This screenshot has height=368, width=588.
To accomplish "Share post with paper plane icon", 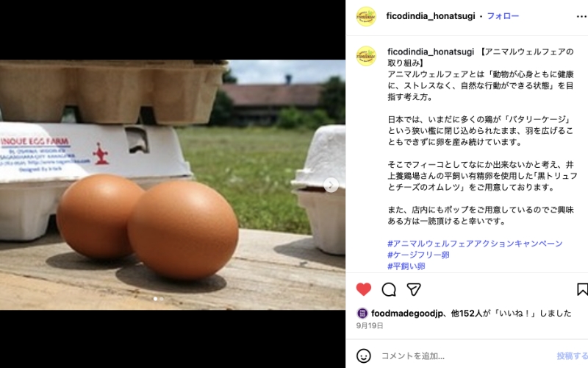I will tap(413, 289).
